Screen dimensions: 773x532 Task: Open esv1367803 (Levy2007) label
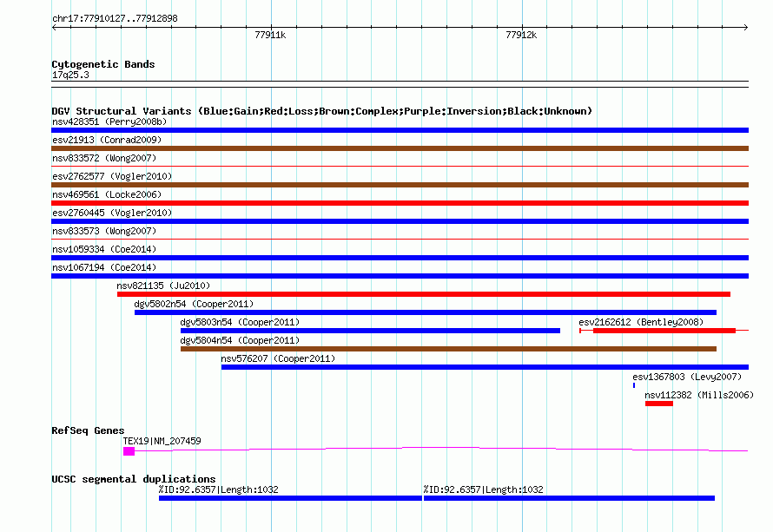point(687,377)
